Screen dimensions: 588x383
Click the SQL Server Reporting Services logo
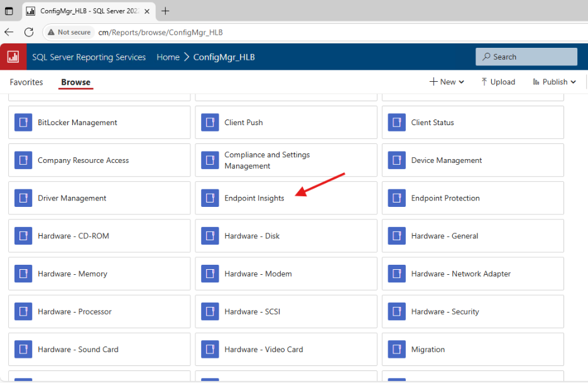tap(13, 57)
